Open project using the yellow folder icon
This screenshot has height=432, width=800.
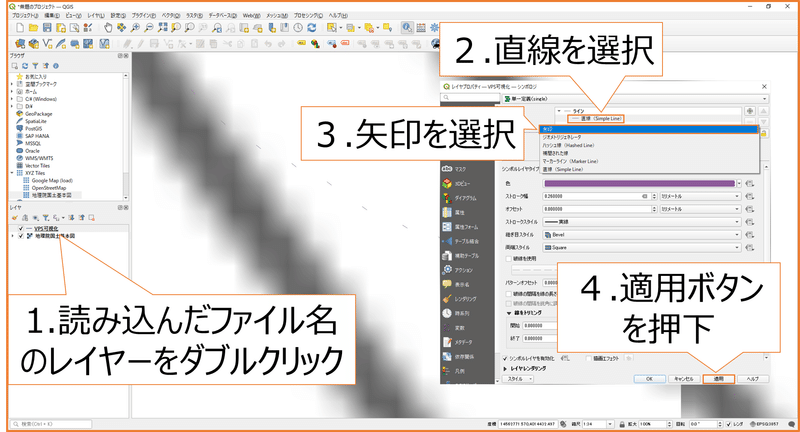(34, 28)
